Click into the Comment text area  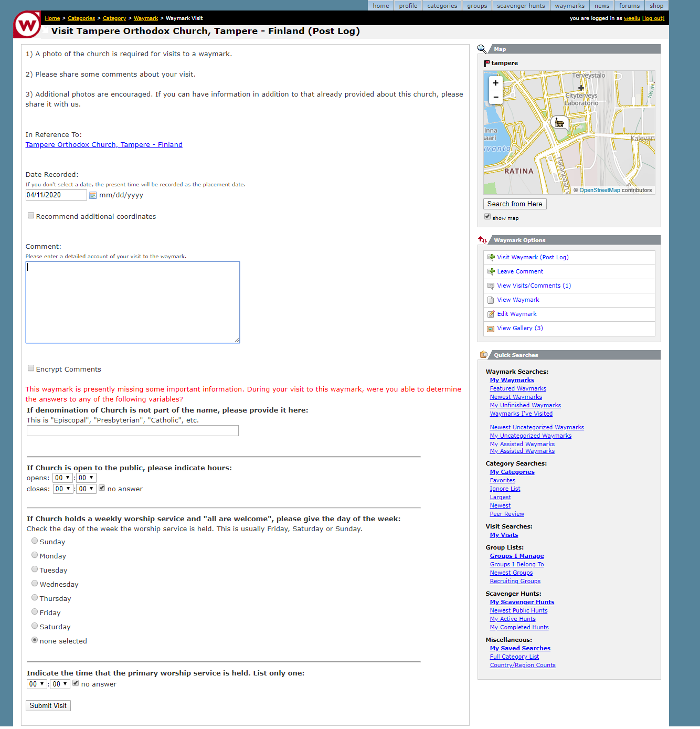click(133, 302)
